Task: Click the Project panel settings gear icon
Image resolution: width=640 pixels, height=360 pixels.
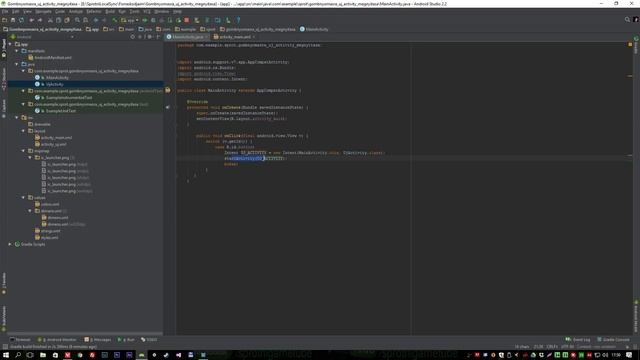Action: (x=149, y=37)
